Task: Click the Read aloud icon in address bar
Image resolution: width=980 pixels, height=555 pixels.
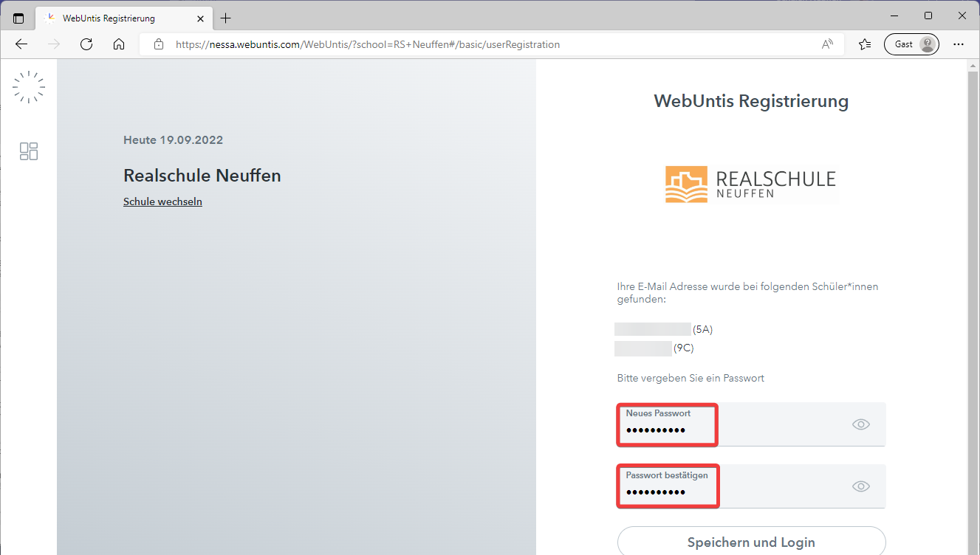Action: pyautogui.click(x=827, y=44)
